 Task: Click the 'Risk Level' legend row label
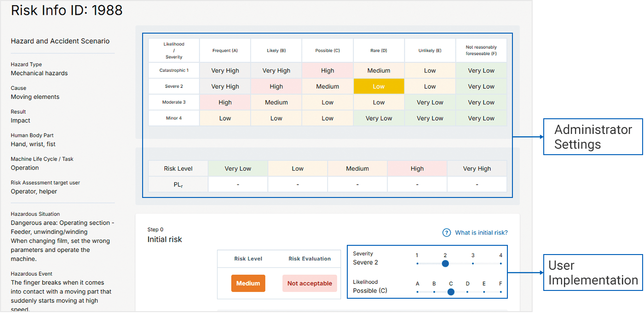click(x=178, y=168)
